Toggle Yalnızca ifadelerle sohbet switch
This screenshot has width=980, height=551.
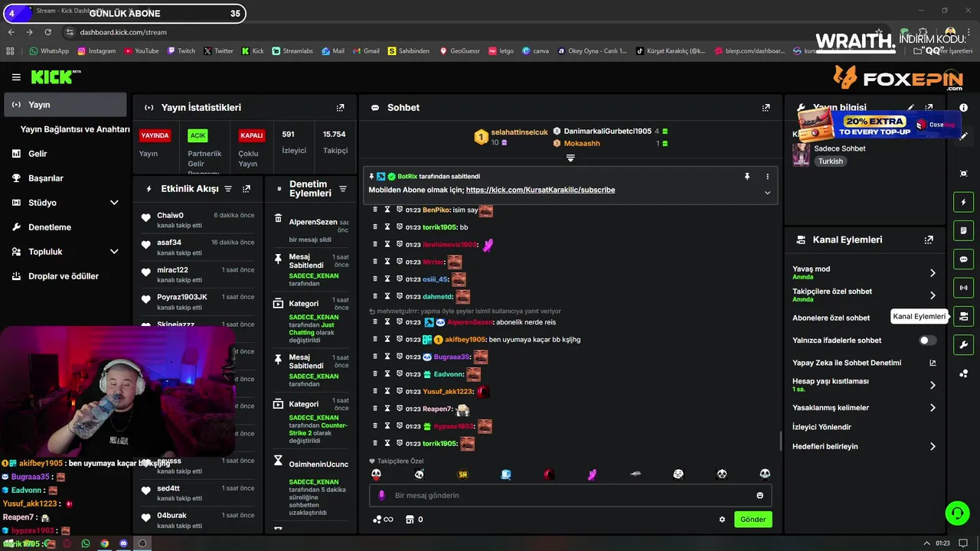coord(927,341)
